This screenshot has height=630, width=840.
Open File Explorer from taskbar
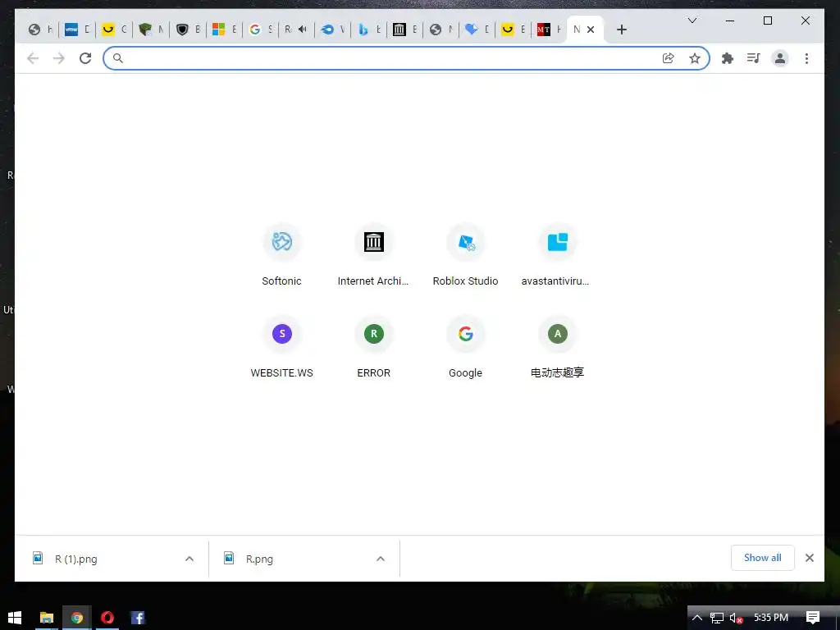pyautogui.click(x=47, y=618)
